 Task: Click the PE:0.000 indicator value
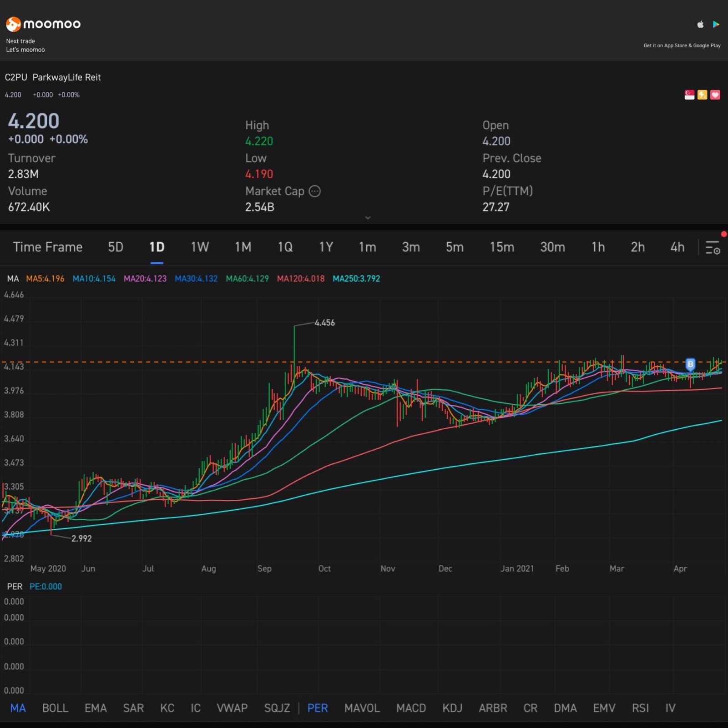45,586
